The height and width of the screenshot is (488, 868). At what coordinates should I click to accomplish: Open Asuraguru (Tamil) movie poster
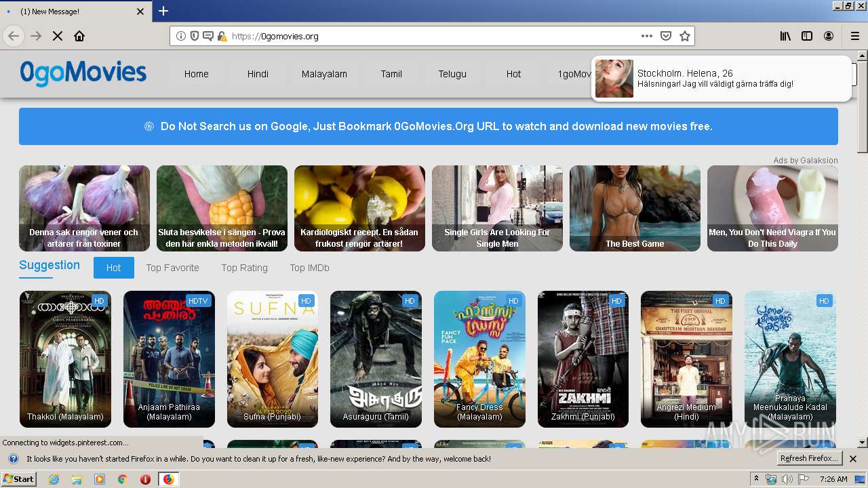tap(376, 359)
